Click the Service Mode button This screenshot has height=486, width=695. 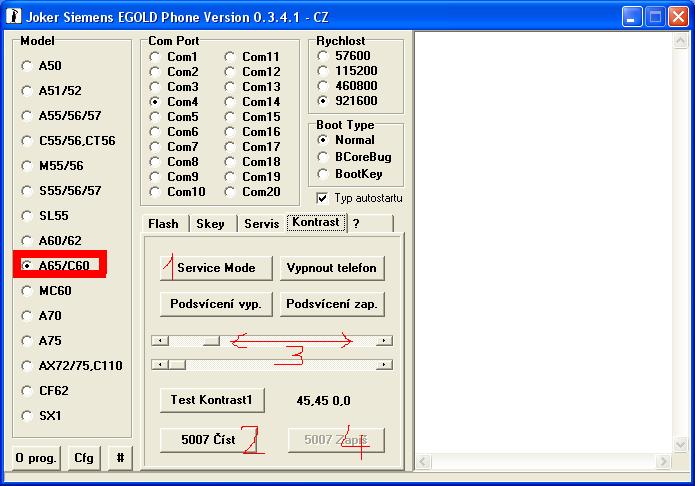pyautogui.click(x=216, y=268)
